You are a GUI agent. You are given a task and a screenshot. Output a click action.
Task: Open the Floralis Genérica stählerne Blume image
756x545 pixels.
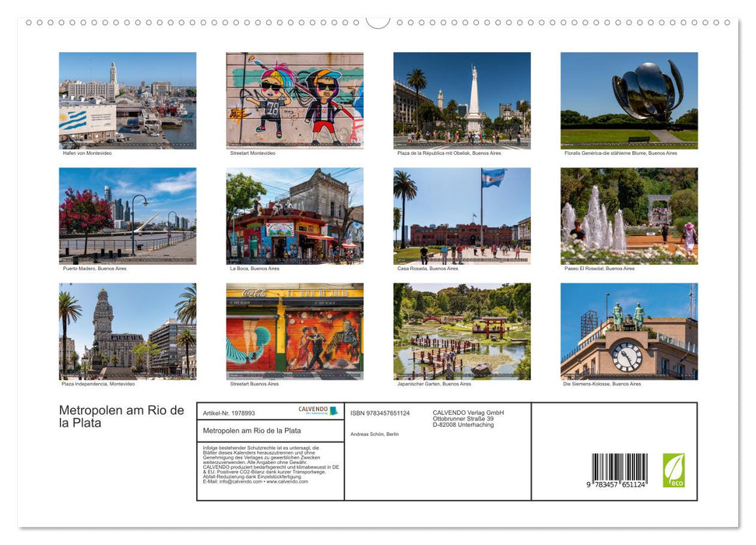pos(629,100)
